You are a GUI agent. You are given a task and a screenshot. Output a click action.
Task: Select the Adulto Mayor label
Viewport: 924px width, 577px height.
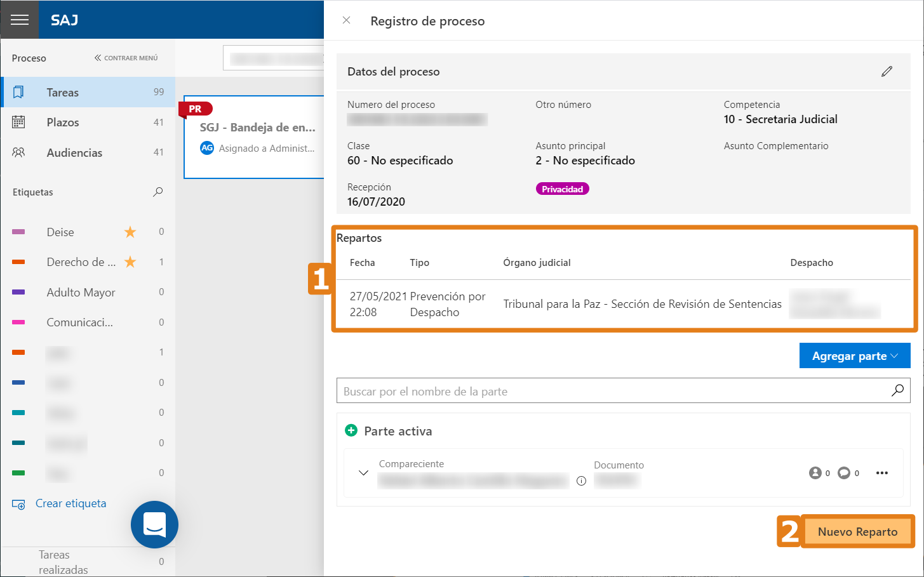point(81,293)
